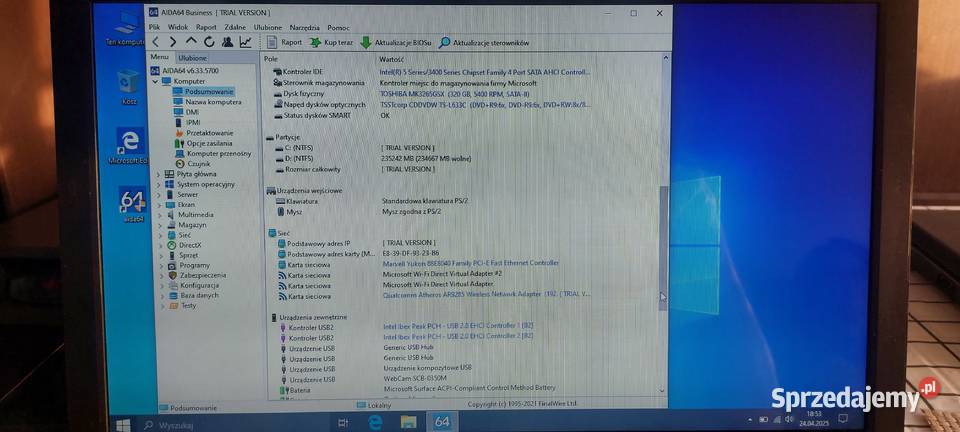Go up one level with the up arrow
This screenshot has height=432, width=960.
pyautogui.click(x=191, y=42)
